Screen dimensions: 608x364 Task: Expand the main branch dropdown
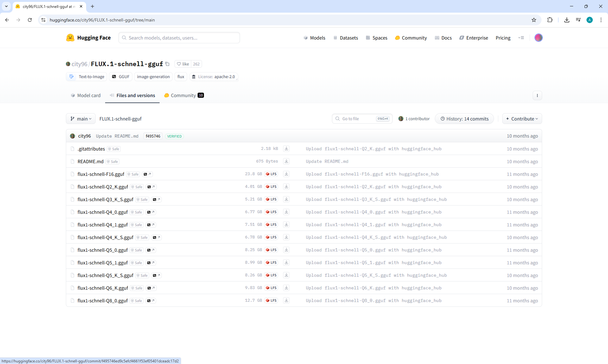point(81,119)
